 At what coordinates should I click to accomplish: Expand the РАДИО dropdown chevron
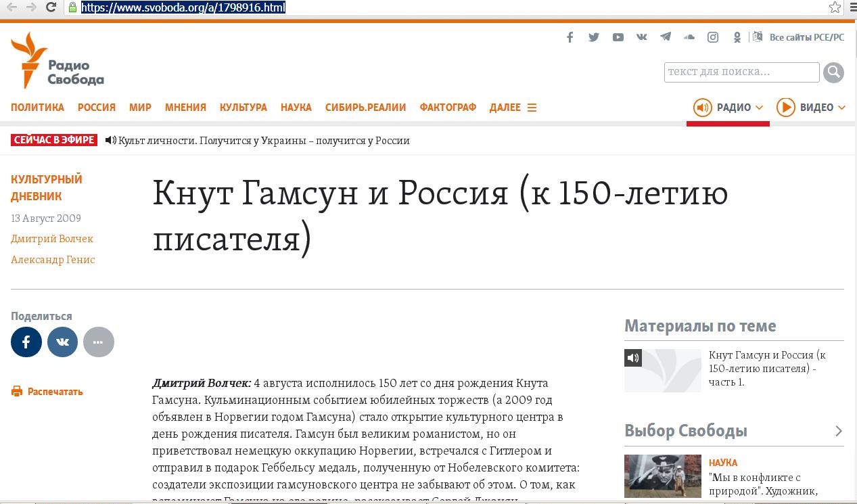[759, 108]
